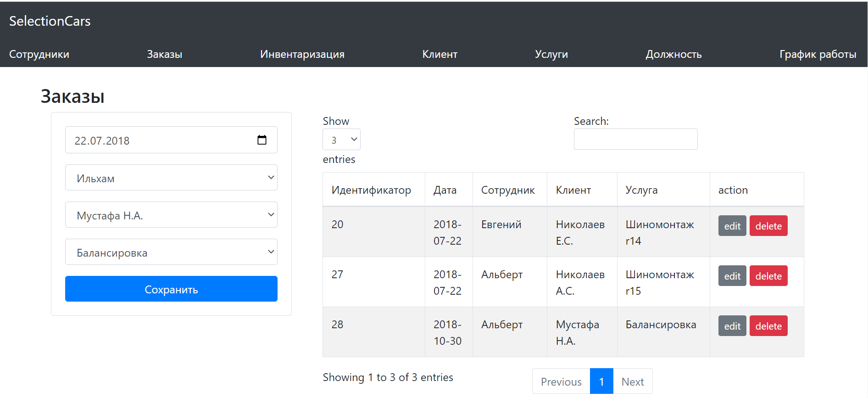Open the calendar picker icon in date field
868x398 pixels.
click(262, 140)
